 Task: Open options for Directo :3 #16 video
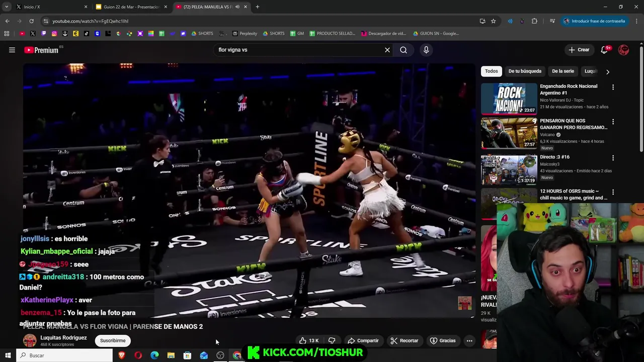tap(613, 158)
